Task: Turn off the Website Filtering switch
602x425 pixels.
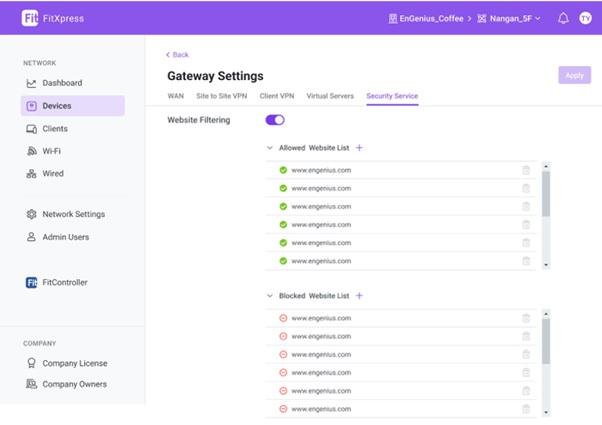Action: point(275,120)
